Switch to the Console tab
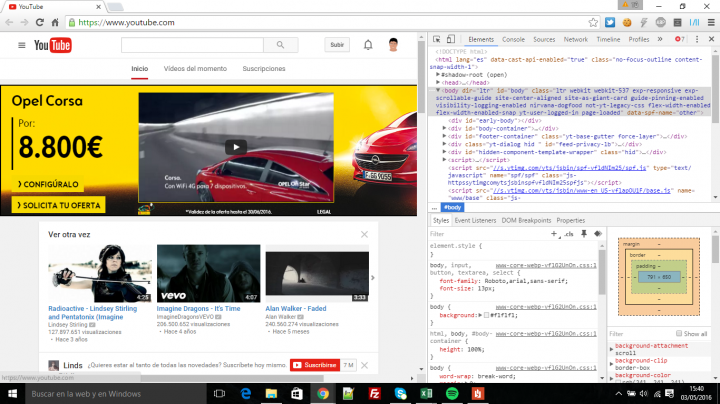 point(513,39)
